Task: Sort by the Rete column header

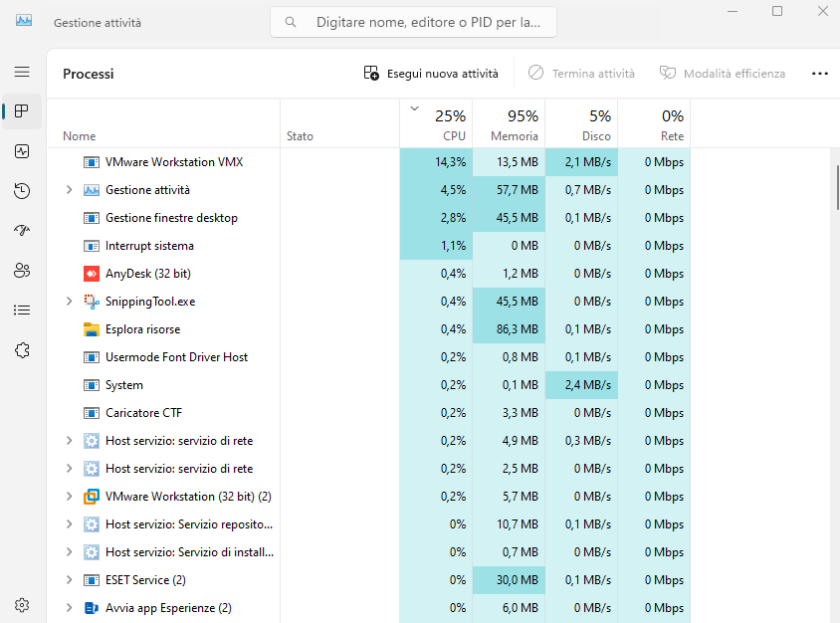Action: coord(654,124)
